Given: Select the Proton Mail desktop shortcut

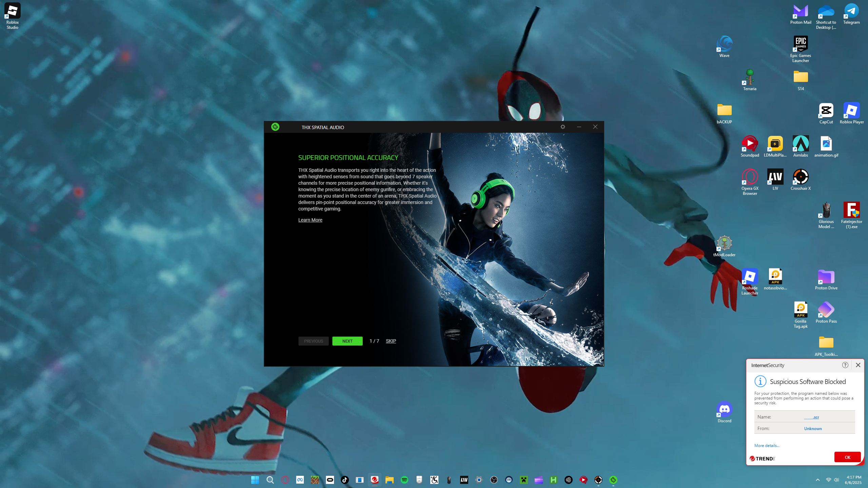Looking at the screenshot, I should click(x=801, y=14).
